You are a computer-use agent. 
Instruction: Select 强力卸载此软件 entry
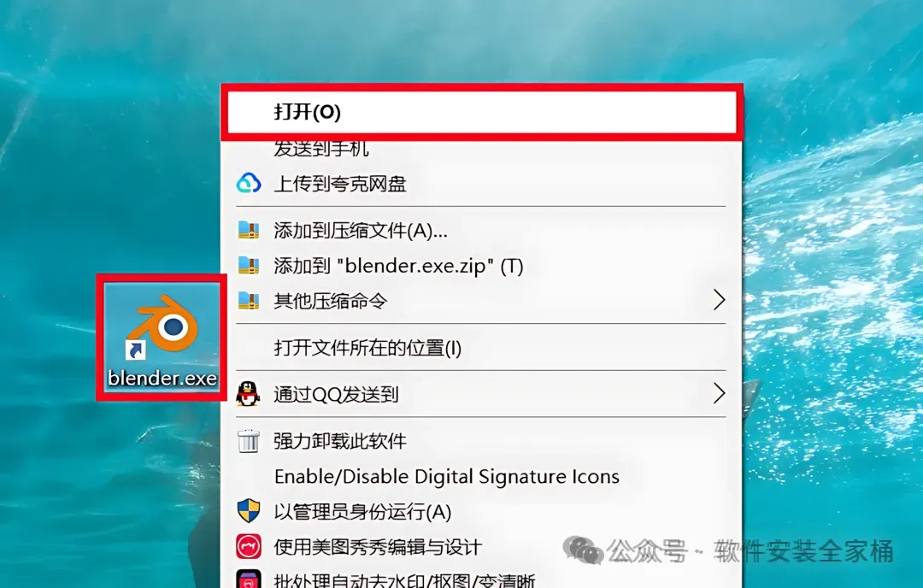click(x=481, y=441)
